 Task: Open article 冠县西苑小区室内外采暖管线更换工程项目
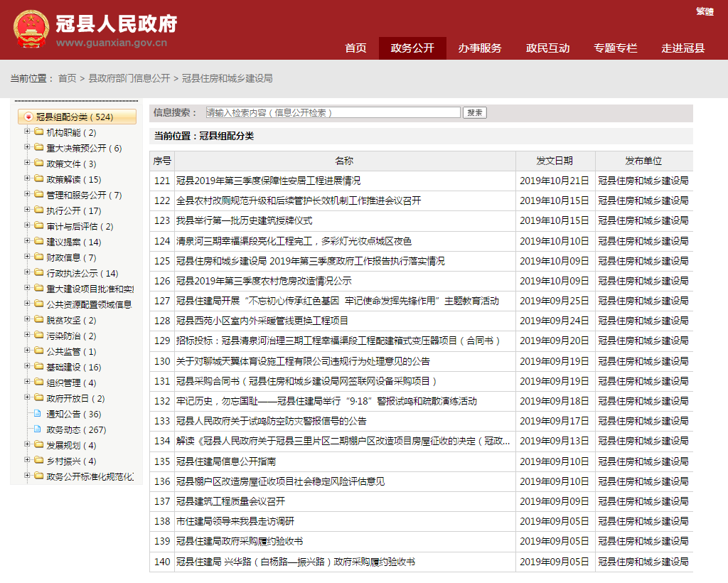click(262, 321)
